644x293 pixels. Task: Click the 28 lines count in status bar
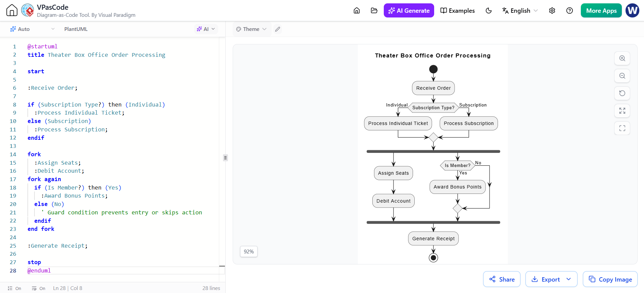[211, 288]
